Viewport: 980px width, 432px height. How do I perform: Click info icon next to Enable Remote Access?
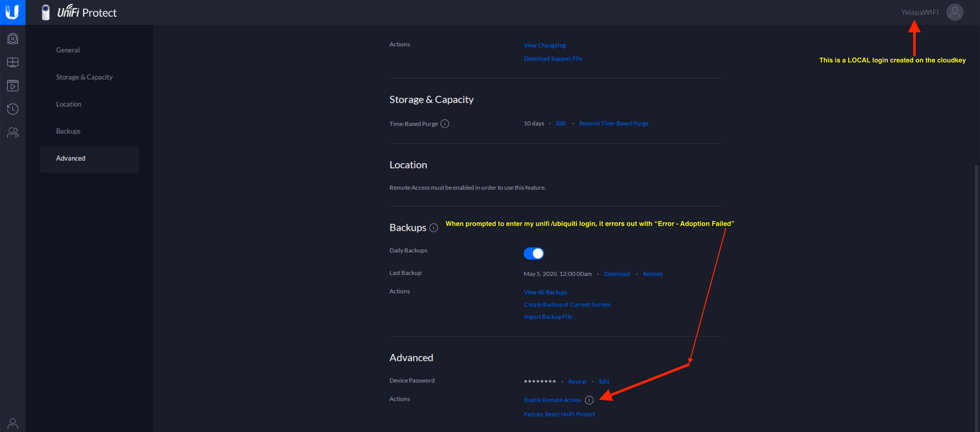point(589,400)
